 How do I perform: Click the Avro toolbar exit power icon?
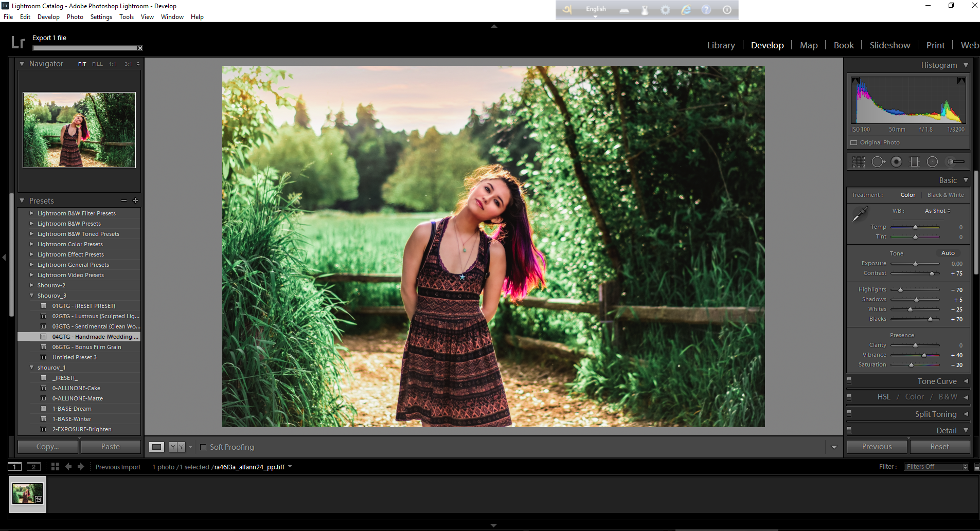point(727,10)
